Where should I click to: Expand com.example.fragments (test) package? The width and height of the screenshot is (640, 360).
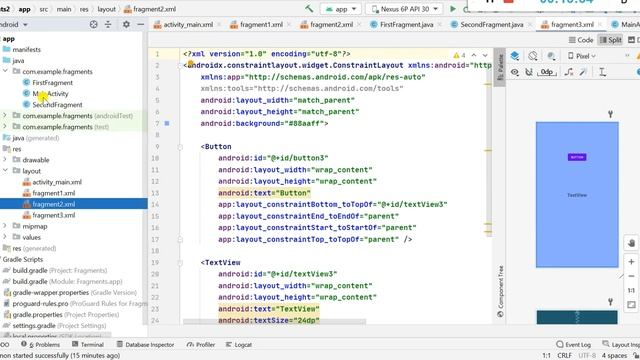tap(5, 127)
